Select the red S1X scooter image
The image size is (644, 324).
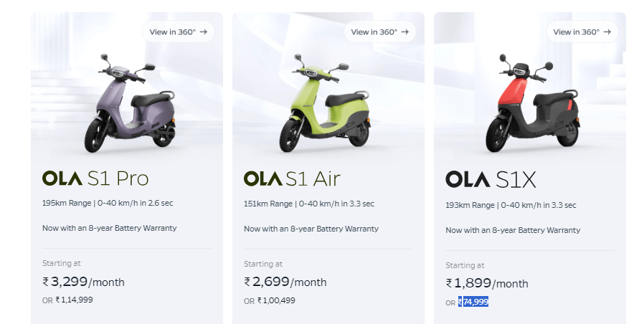coord(531,108)
